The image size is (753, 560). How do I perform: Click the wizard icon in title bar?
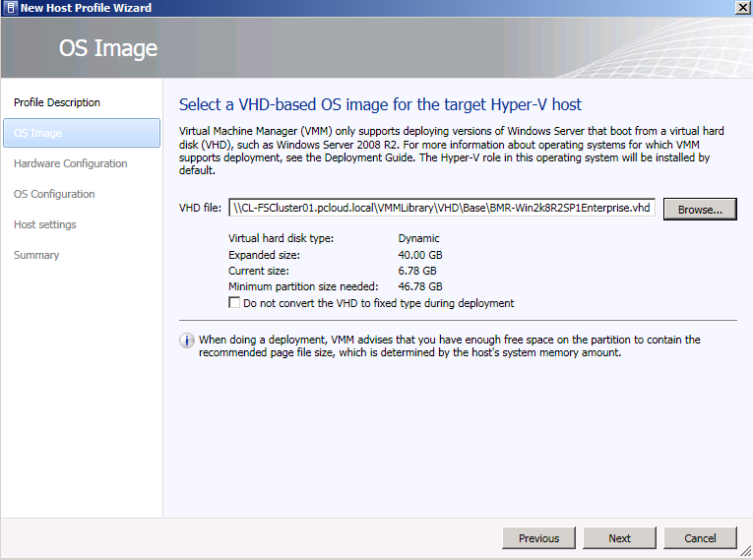click(10, 8)
